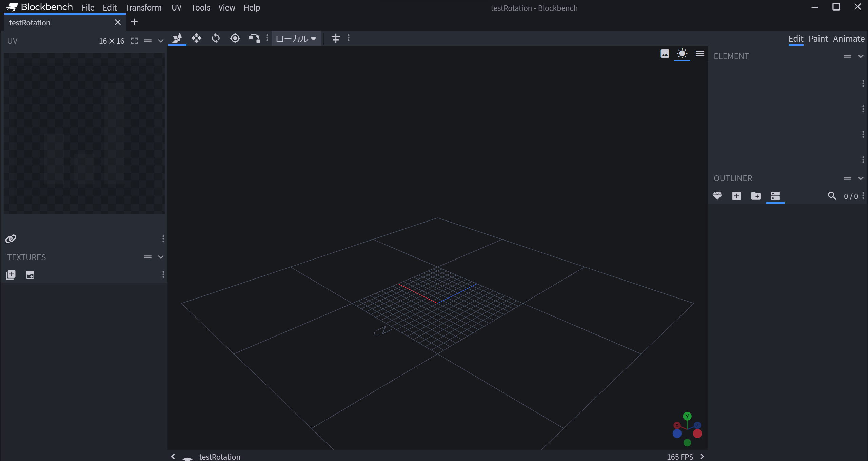868x461 pixels.
Task: Select the Pivot tool
Action: [235, 38]
